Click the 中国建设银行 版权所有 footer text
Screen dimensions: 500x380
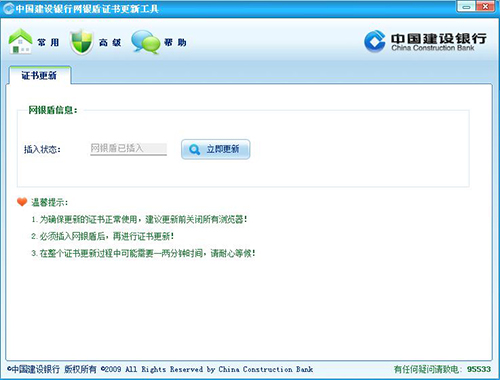(x=52, y=369)
